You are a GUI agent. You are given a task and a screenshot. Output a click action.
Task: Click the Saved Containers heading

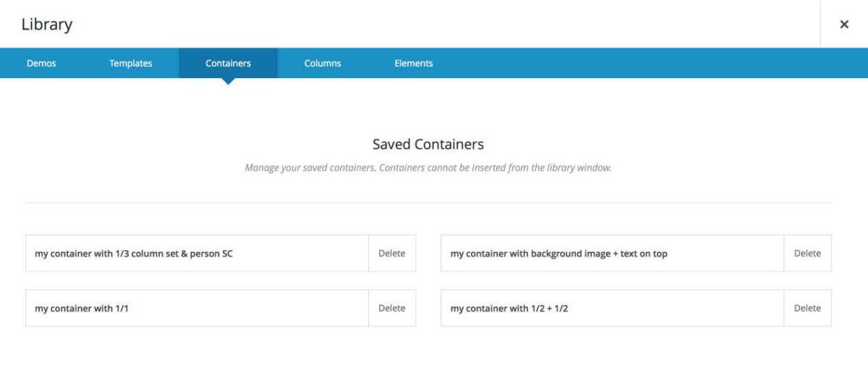coord(428,144)
